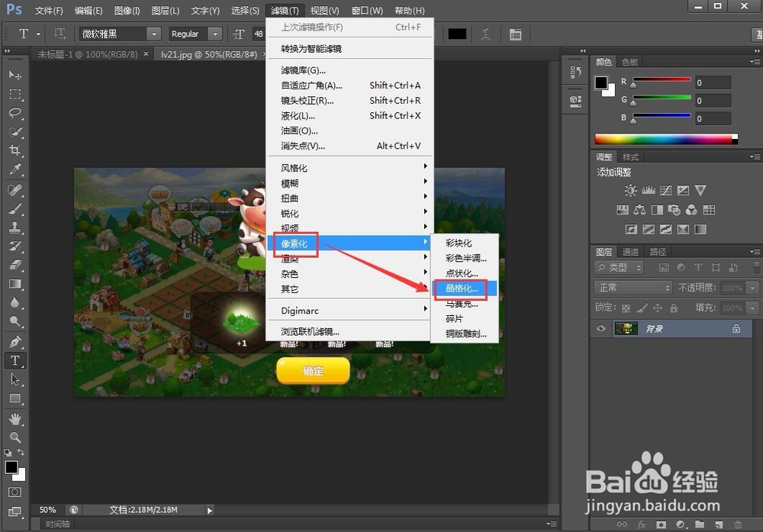Screen dimensions: 763x532
Task: Open the 不透明度 opacity dropdown arrow
Action: (x=753, y=288)
